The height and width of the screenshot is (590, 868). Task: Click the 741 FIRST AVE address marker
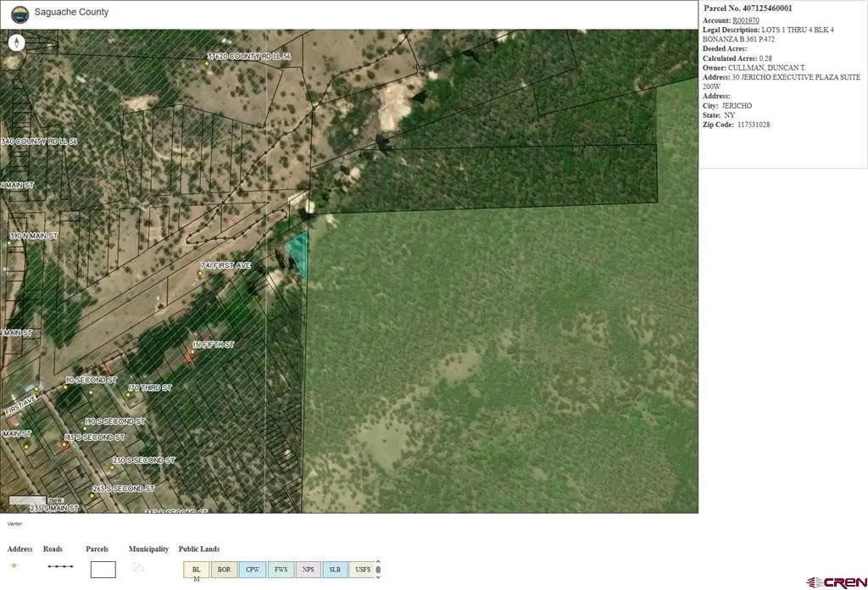point(200,274)
